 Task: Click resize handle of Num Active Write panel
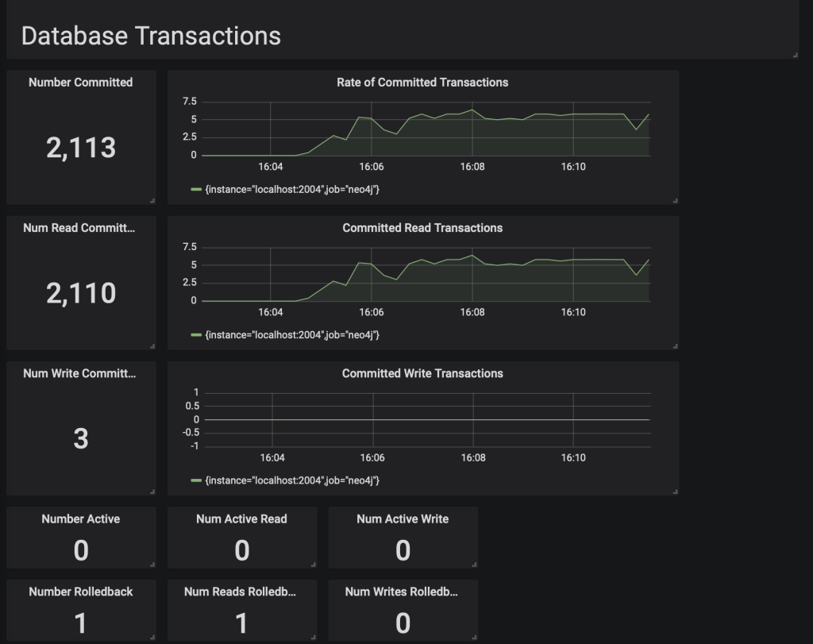474,565
